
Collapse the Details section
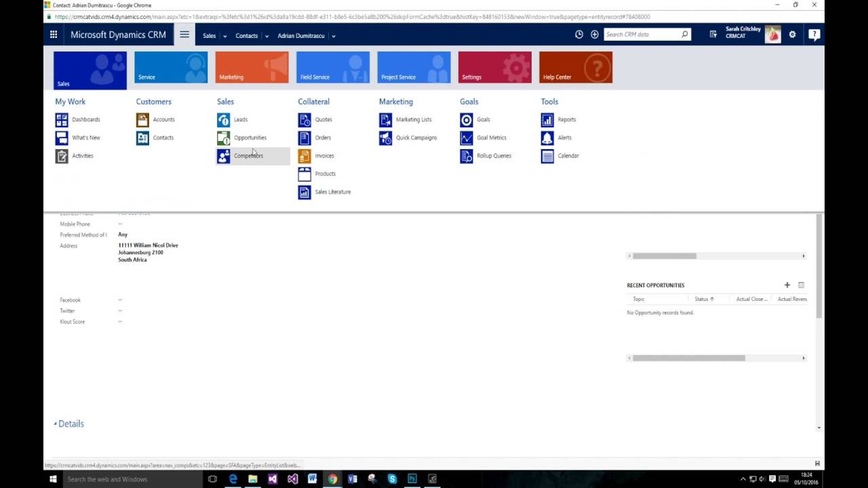69,424
